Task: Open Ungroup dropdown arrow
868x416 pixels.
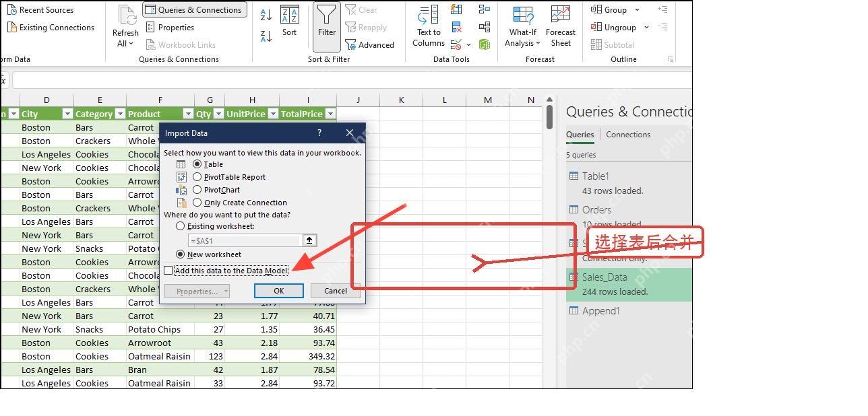Action: pos(646,28)
